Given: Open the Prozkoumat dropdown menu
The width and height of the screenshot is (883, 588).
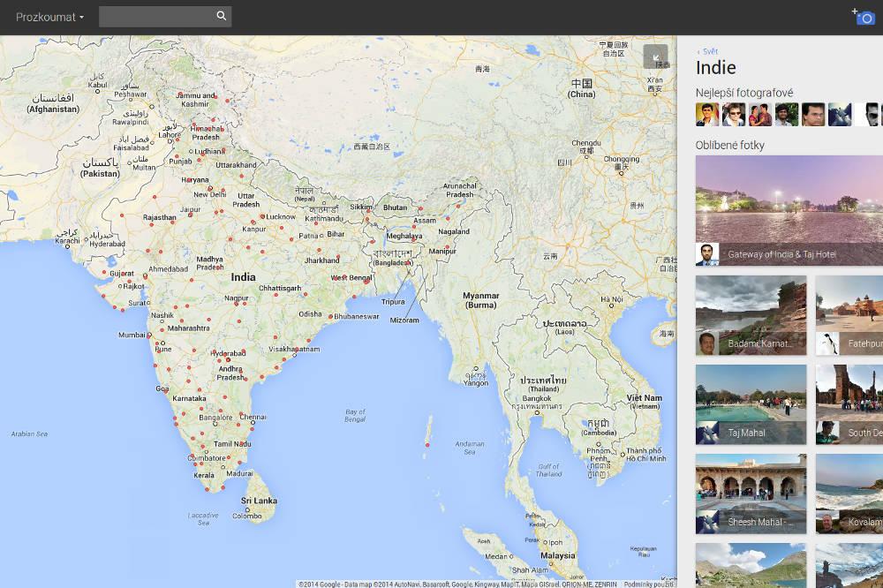Looking at the screenshot, I should tap(49, 17).
